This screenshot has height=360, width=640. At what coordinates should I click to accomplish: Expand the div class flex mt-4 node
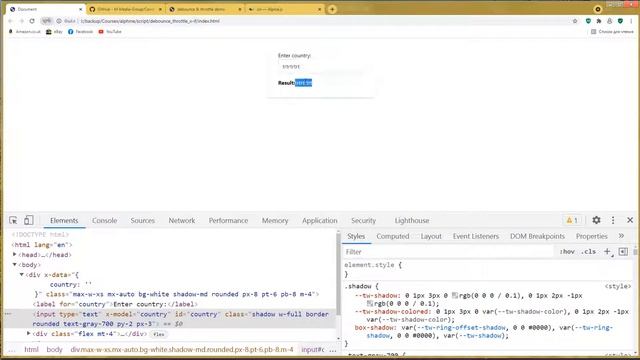pyautogui.click(x=29, y=333)
